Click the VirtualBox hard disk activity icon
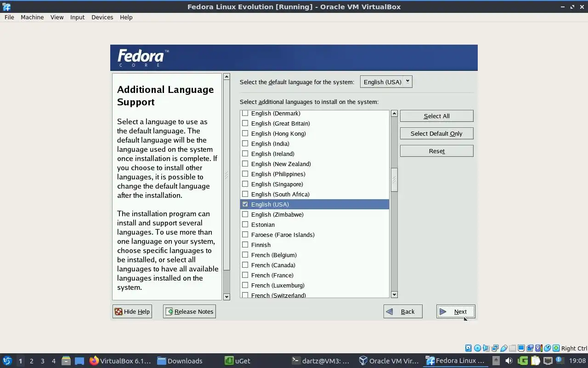588x368 pixels. pos(469,348)
